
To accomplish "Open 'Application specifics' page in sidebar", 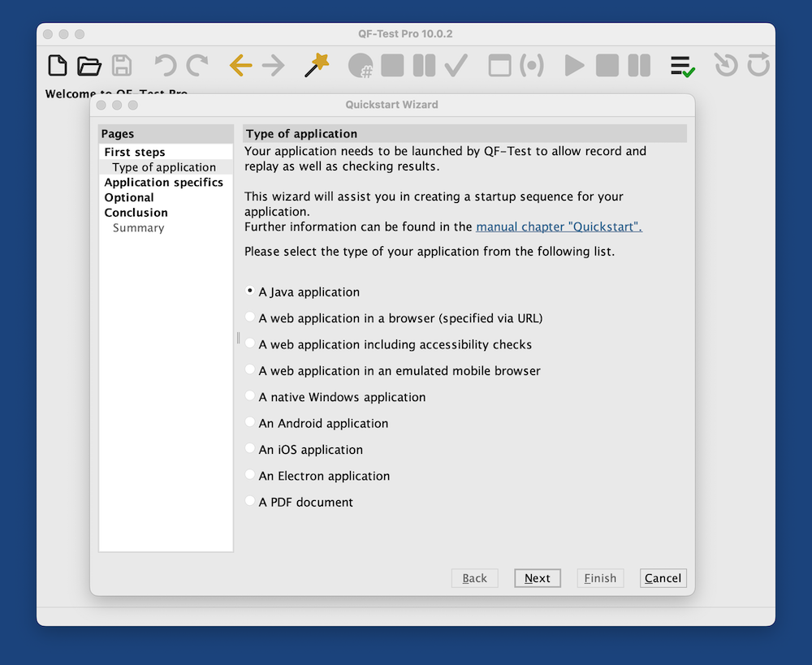I will point(163,183).
